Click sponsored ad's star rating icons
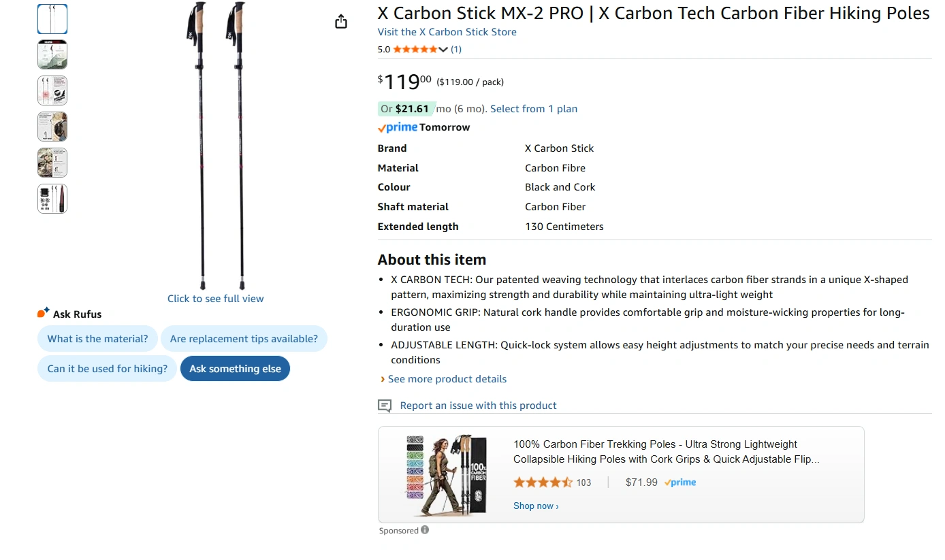Image resolution: width=945 pixels, height=560 pixels. click(543, 482)
